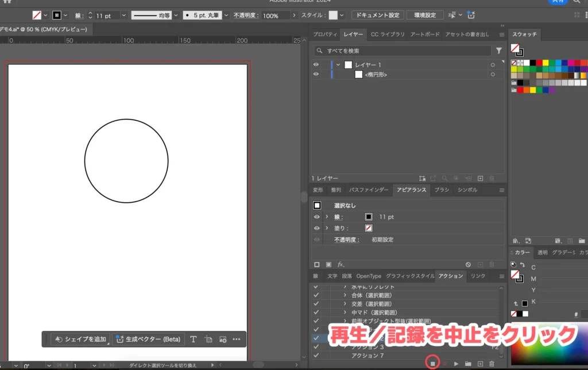Image resolution: width=588 pixels, height=370 pixels.
Task: Click the ドキュメント設定 button
Action: point(377,15)
